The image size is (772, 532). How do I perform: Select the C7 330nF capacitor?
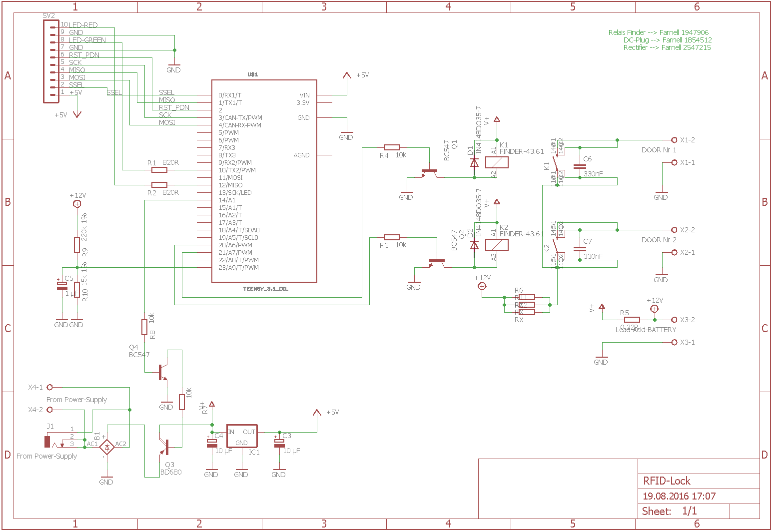coord(580,248)
